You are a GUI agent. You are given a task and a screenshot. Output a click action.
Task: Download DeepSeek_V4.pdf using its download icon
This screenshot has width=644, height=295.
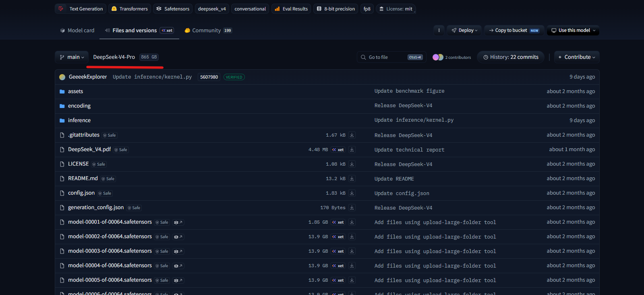(352, 150)
